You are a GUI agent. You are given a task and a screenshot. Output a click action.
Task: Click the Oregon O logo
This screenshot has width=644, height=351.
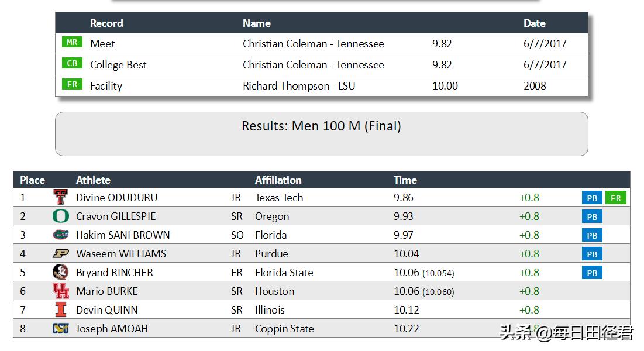(60, 216)
